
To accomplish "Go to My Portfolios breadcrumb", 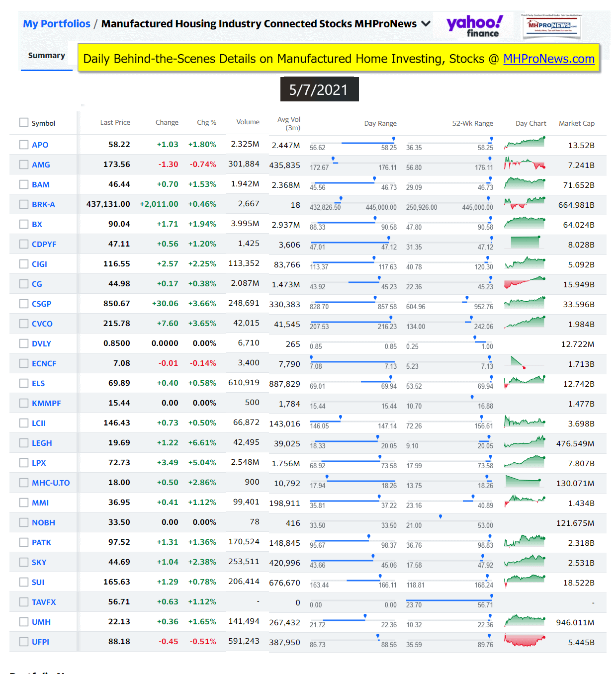I will pyautogui.click(x=57, y=24).
